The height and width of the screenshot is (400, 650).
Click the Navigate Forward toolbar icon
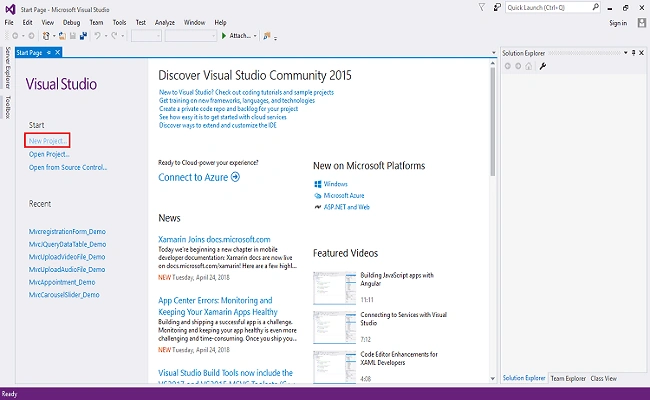pos(31,36)
